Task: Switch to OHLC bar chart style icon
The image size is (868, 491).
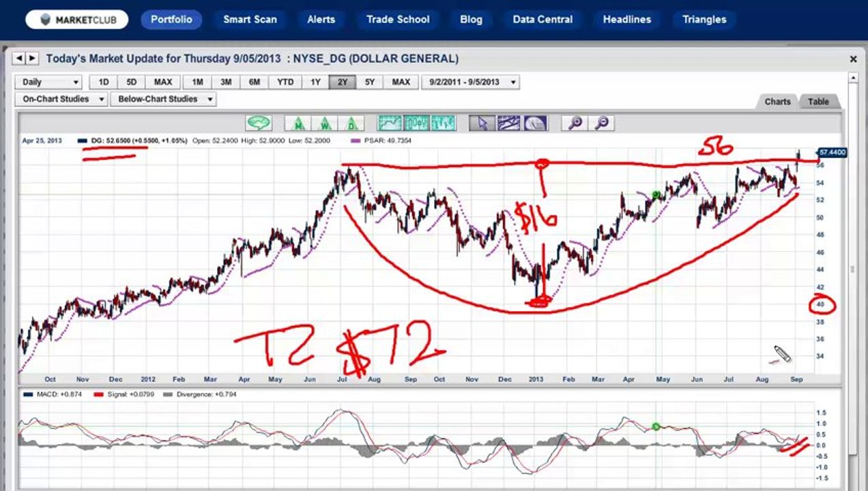Action: 443,123
